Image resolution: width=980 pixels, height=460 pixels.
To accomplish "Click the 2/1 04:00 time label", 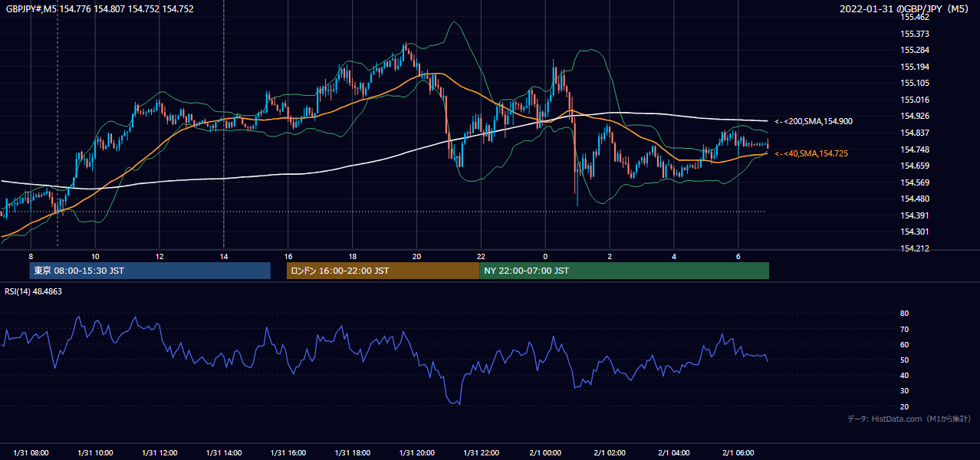I will [x=674, y=453].
